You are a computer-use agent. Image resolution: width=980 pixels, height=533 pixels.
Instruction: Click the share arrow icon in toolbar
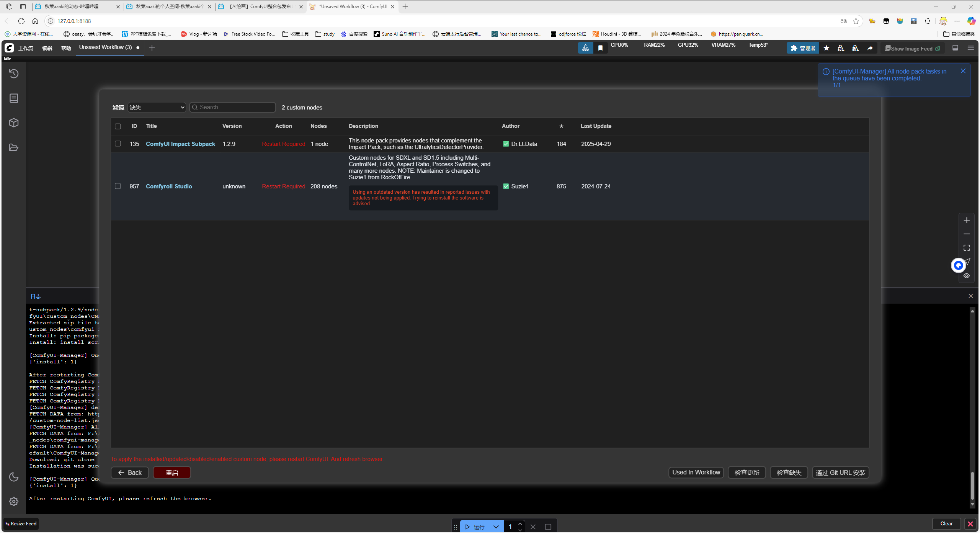pyautogui.click(x=870, y=48)
